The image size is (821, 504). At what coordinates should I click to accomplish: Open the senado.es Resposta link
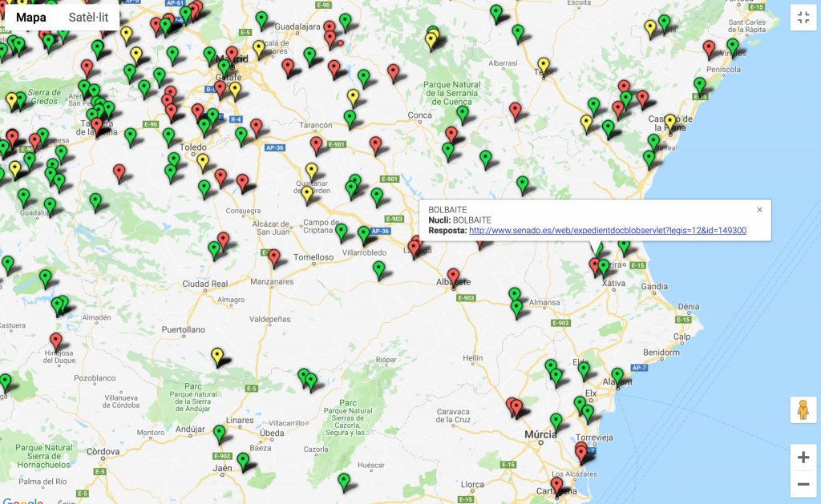tap(608, 231)
